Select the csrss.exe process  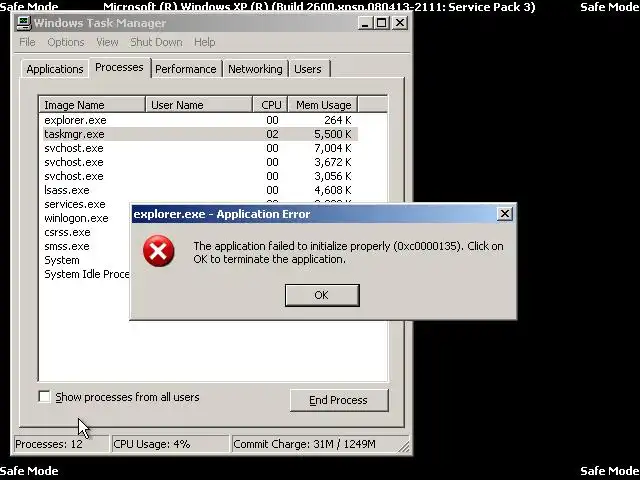coord(67,232)
